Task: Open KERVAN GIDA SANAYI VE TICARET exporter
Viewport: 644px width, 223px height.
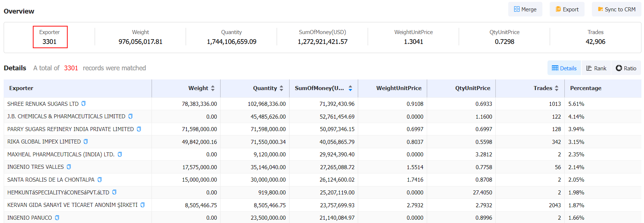Action: [x=72, y=205]
